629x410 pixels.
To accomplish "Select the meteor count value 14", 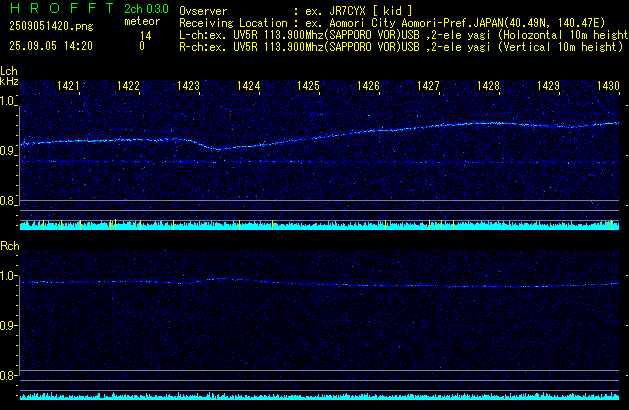I will (x=146, y=36).
